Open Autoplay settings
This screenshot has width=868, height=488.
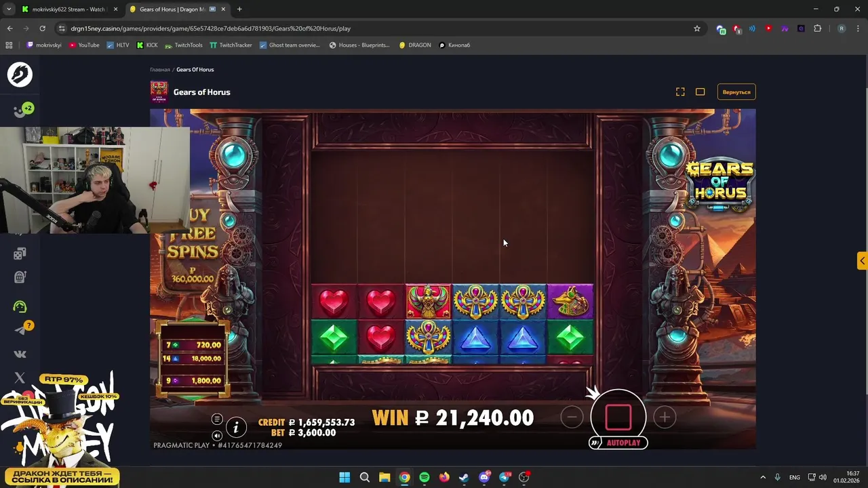click(x=618, y=443)
